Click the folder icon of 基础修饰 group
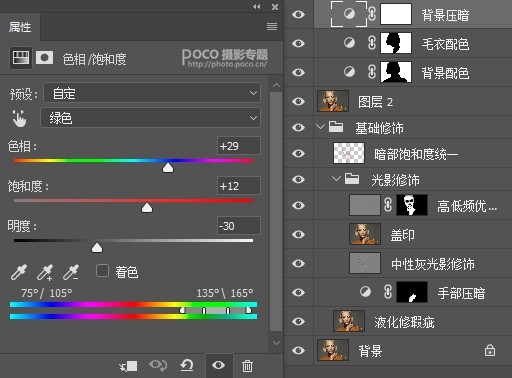 point(336,127)
